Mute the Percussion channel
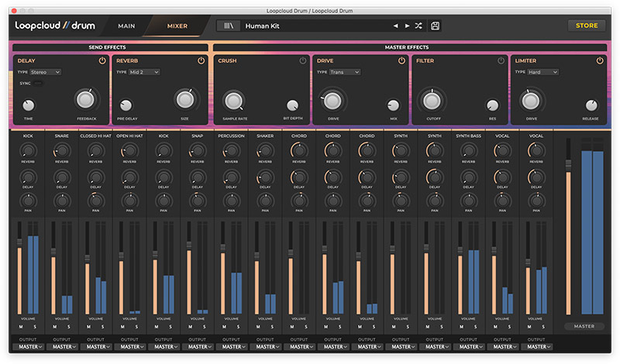Image resolution: width=620 pixels, height=364 pixels. tap(224, 327)
